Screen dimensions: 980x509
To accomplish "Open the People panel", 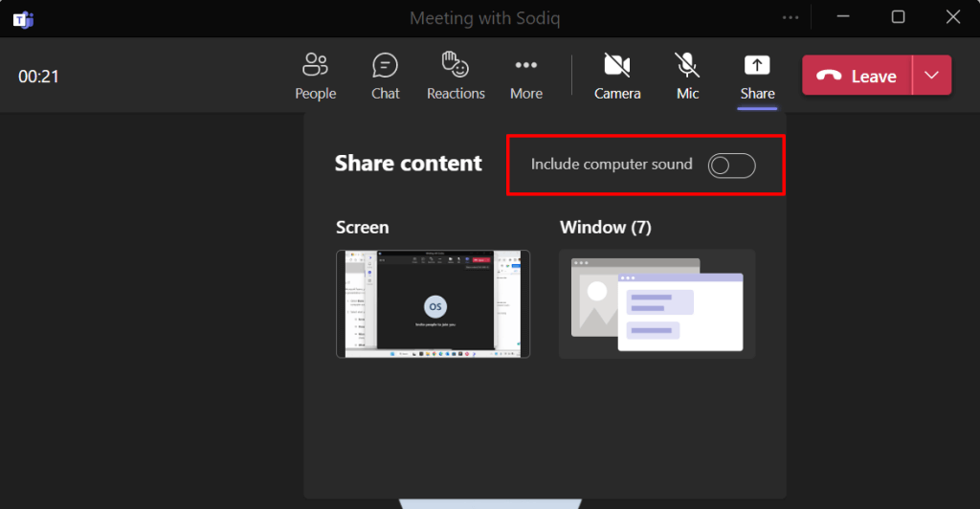I will 316,77.
